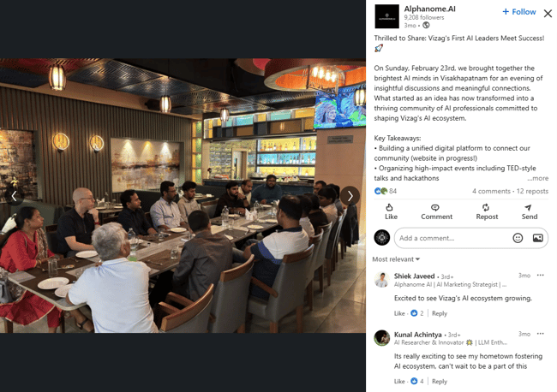
Task: Go to previous photo with left arrow
Action: (15, 196)
